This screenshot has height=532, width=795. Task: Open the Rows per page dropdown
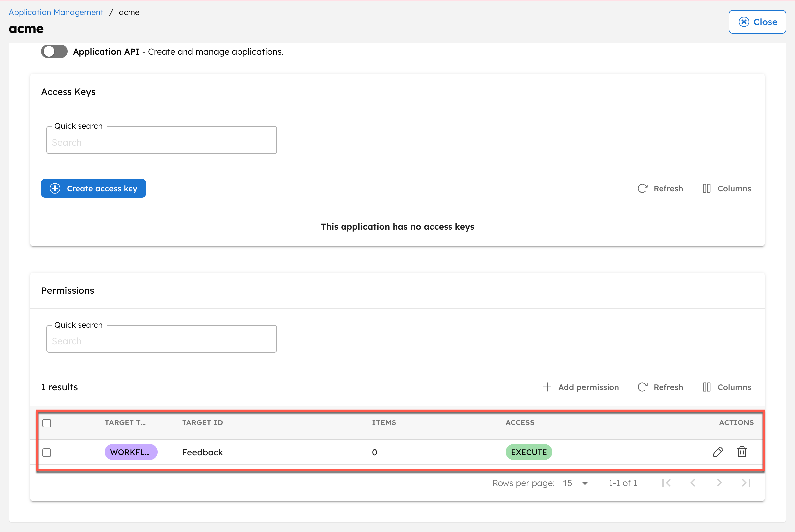[x=575, y=483]
